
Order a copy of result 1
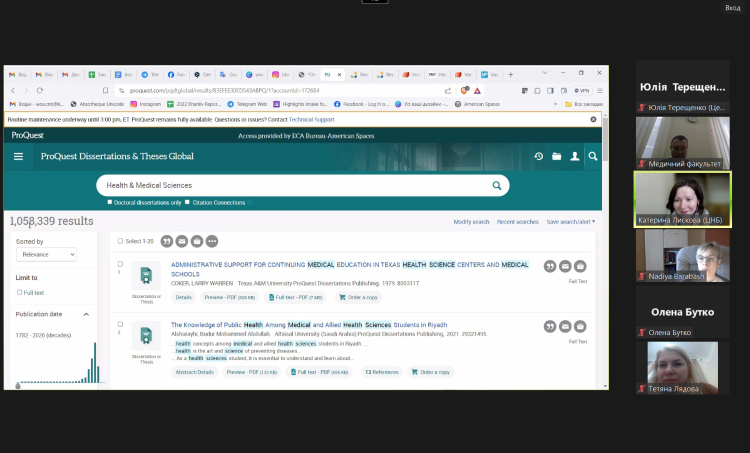[358, 298]
